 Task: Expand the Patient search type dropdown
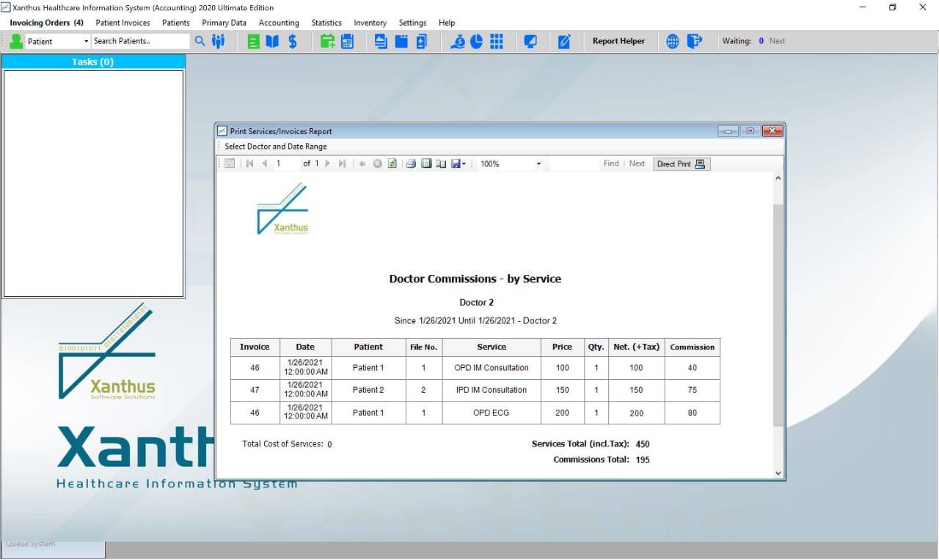click(x=87, y=41)
